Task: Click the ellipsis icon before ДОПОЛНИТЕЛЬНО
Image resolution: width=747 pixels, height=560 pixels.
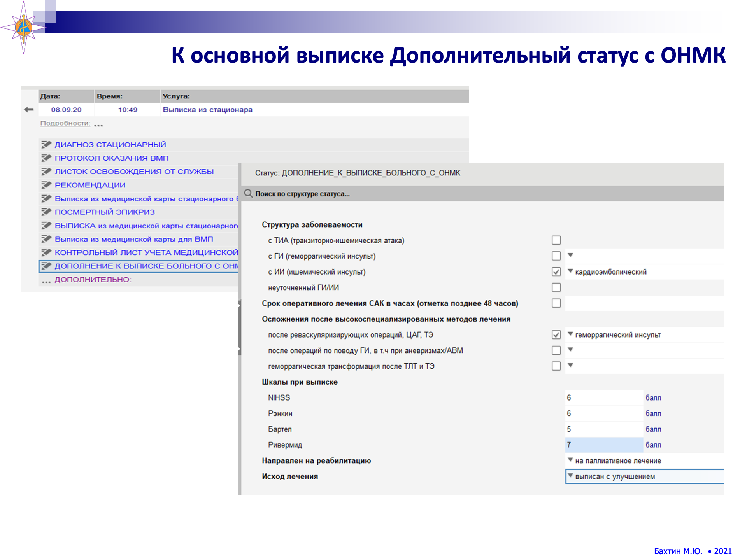Action: (46, 281)
